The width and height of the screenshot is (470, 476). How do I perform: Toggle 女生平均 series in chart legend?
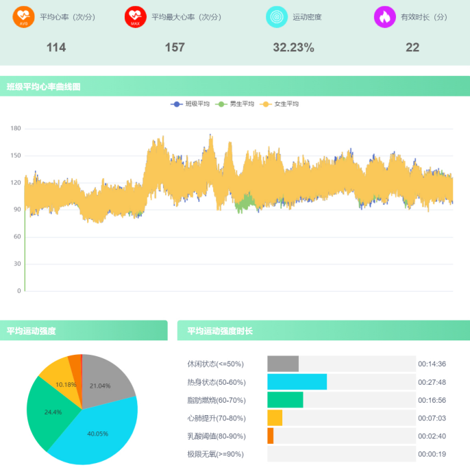tap(280, 104)
